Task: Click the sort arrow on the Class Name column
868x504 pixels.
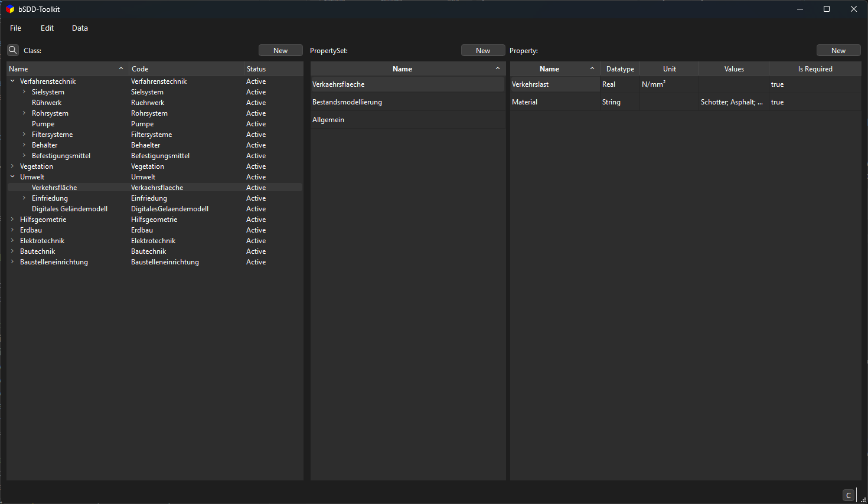Action: pos(121,68)
